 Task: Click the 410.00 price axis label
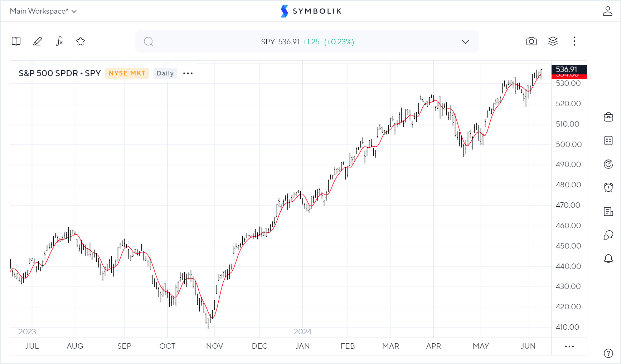[568, 327]
